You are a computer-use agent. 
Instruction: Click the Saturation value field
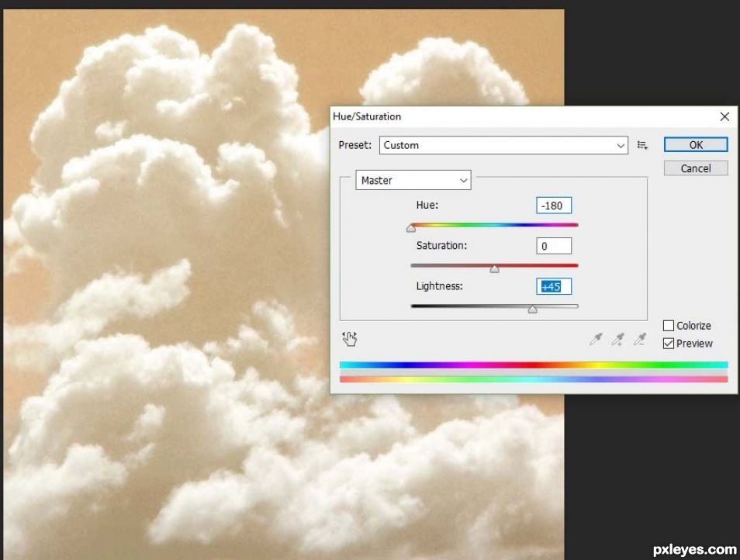pos(554,247)
